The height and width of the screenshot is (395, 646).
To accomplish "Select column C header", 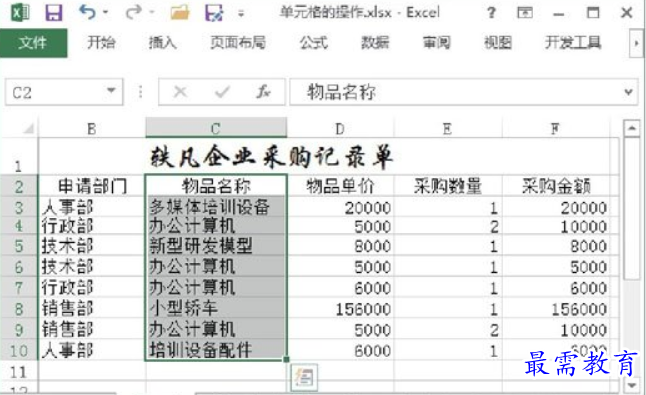I will (x=216, y=128).
